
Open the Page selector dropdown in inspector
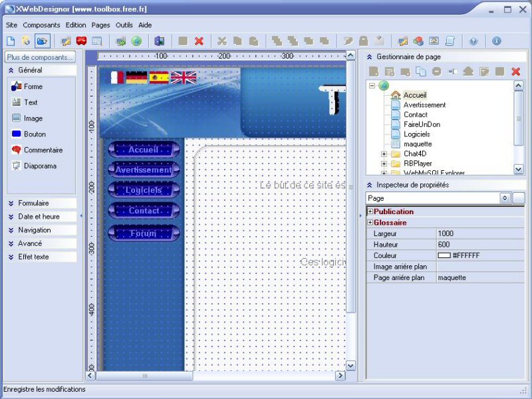505,198
